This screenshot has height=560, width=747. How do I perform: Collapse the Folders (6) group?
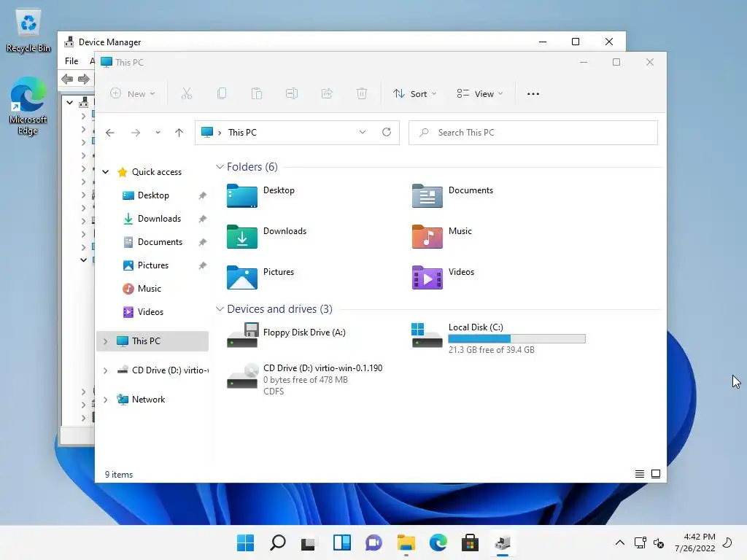tap(220, 167)
